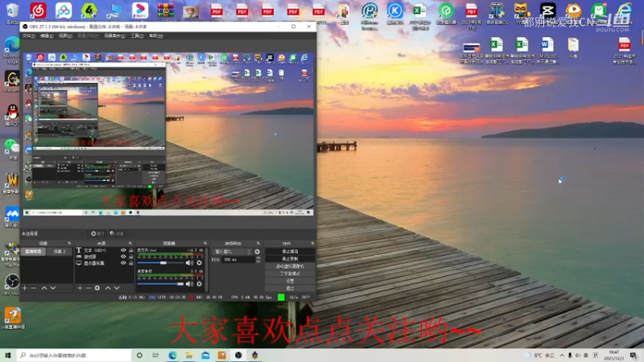Open Internet Explorer desktop icon

point(625,11)
